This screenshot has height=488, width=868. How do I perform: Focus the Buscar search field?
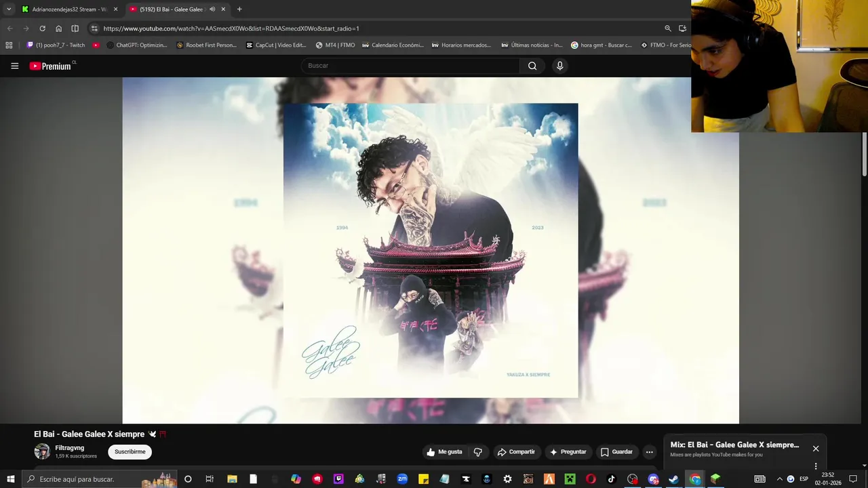click(410, 66)
